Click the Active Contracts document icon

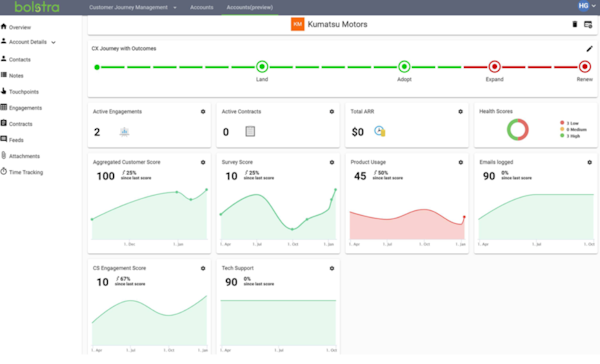250,132
